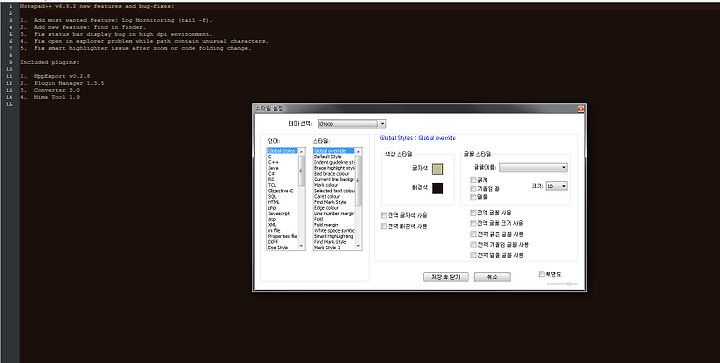This screenshot has height=363, width=720.
Task: Click editor line 'Plugin Manager 1.3.5'
Action: (69, 83)
